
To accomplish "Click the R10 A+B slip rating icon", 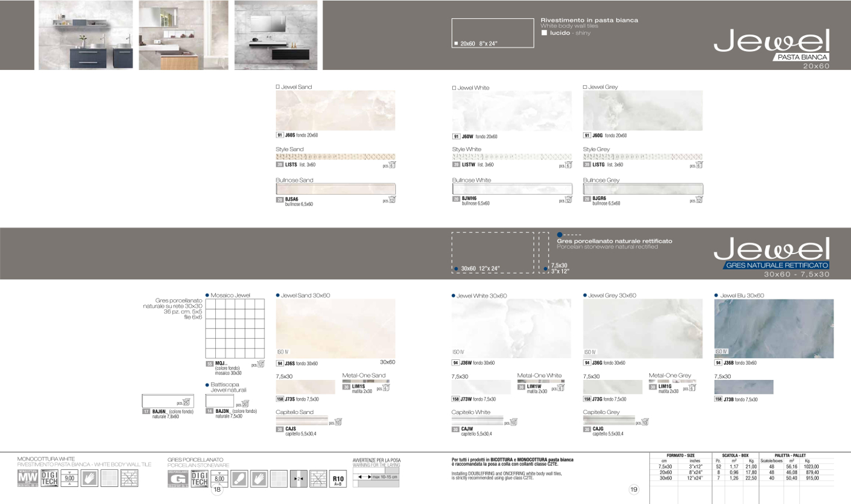I will (x=338, y=478).
